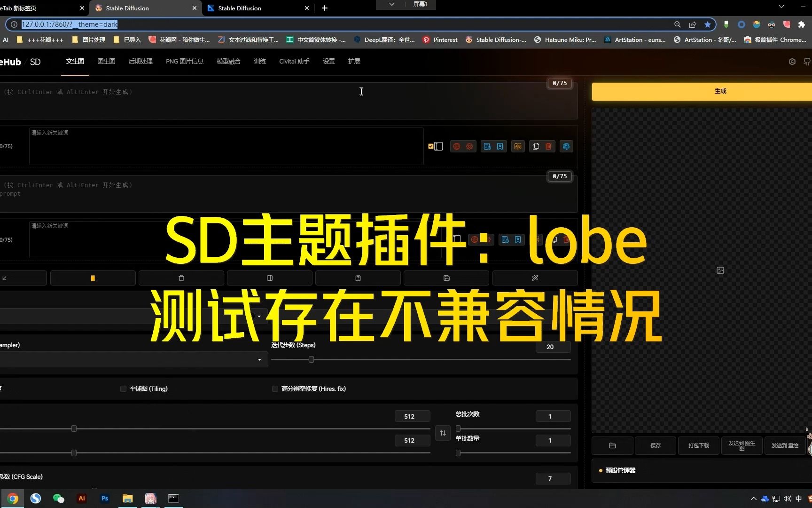
Task: Adjust the 单批数量 slider
Action: click(458, 453)
